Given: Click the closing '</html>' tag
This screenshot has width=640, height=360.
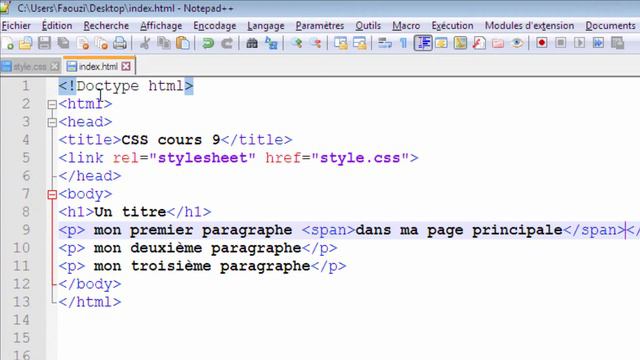Looking at the screenshot, I should click(90, 302).
